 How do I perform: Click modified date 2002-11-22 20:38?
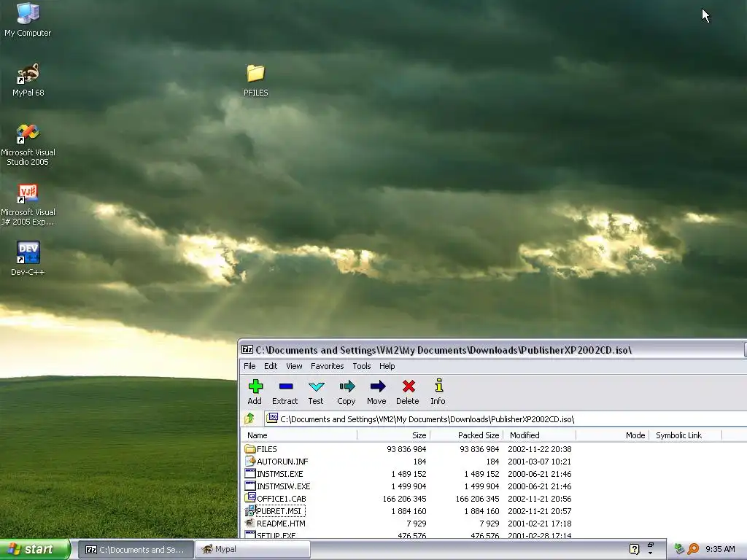tap(539, 449)
